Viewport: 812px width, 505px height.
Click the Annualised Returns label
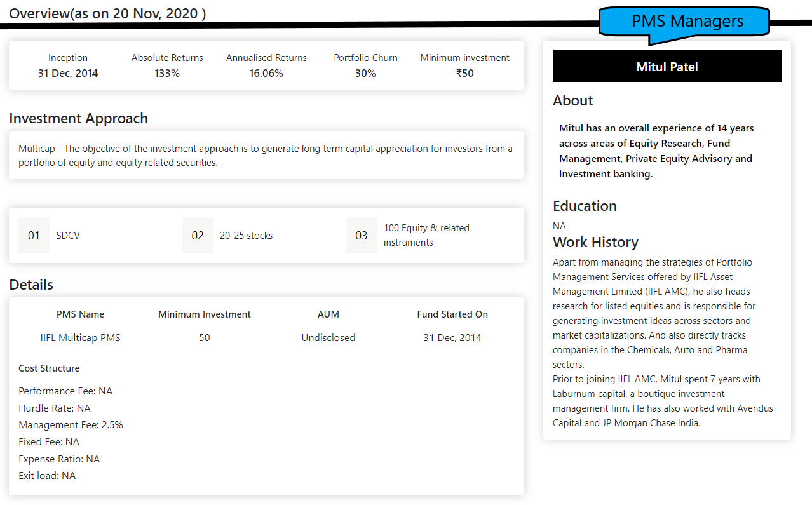click(x=266, y=58)
